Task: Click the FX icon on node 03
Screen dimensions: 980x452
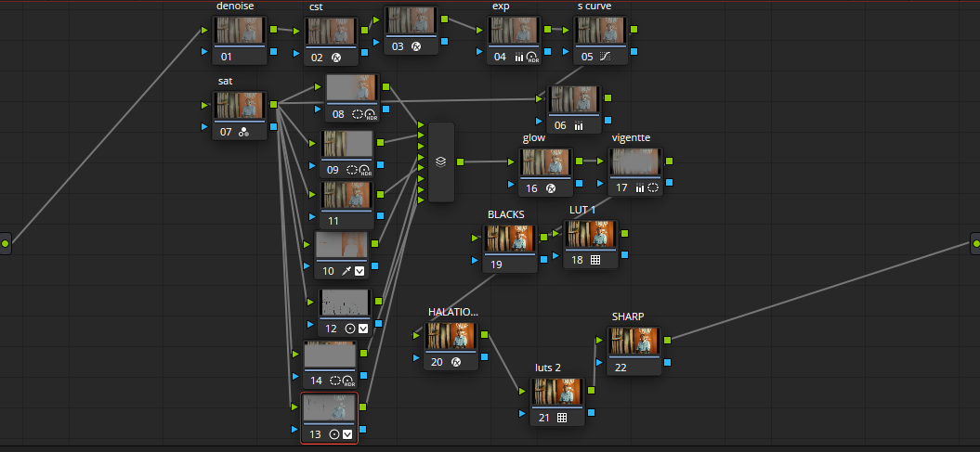Action: [x=416, y=46]
